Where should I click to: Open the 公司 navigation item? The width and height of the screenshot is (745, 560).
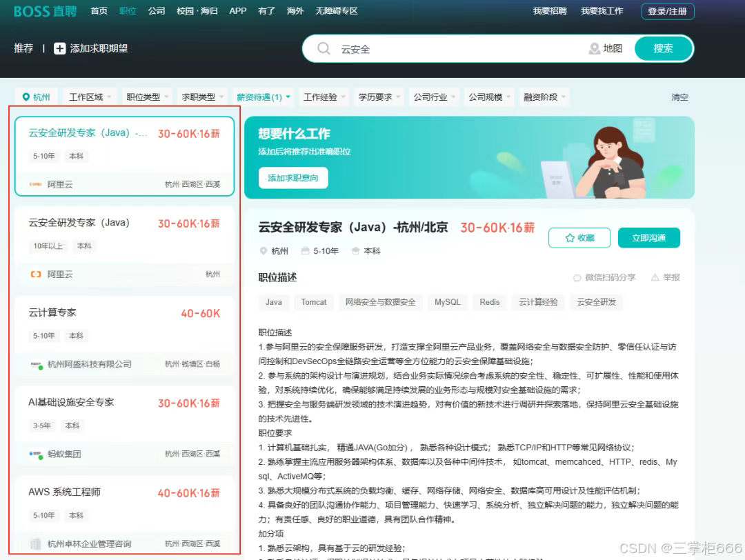[157, 11]
